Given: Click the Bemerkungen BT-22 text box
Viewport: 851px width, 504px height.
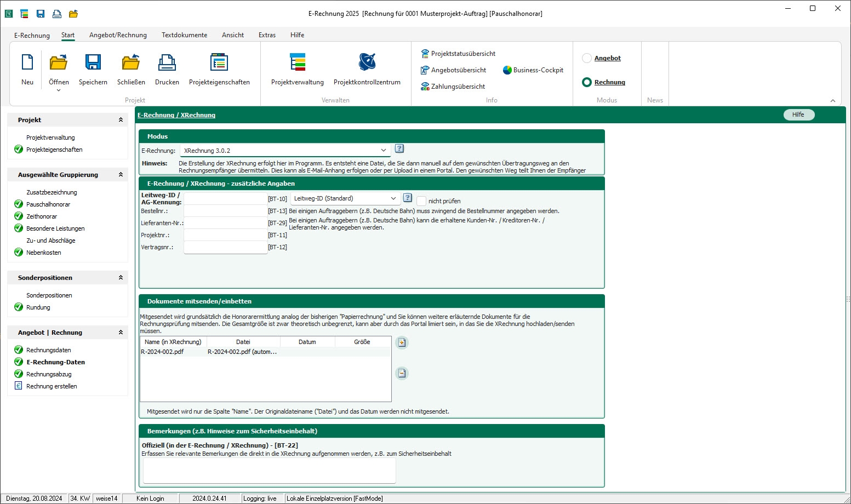Looking at the screenshot, I should tap(269, 471).
